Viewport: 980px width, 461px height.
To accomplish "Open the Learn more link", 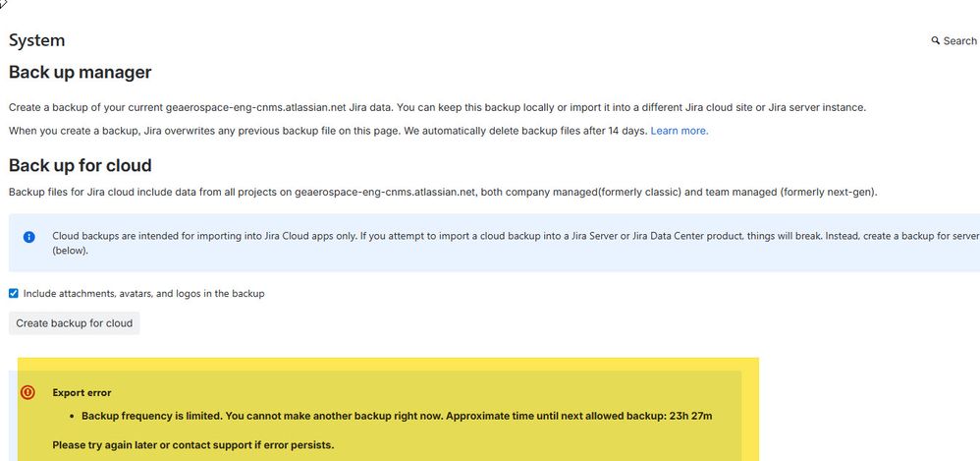I will 680,132.
